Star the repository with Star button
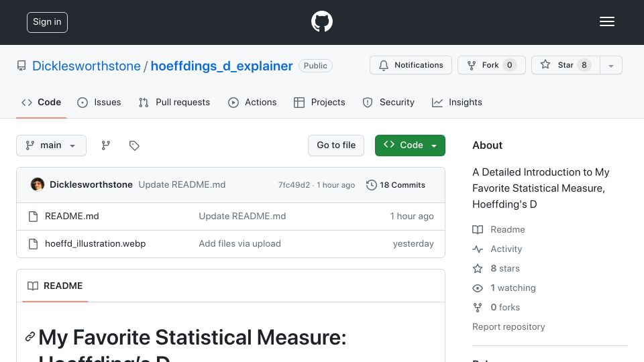 click(566, 65)
